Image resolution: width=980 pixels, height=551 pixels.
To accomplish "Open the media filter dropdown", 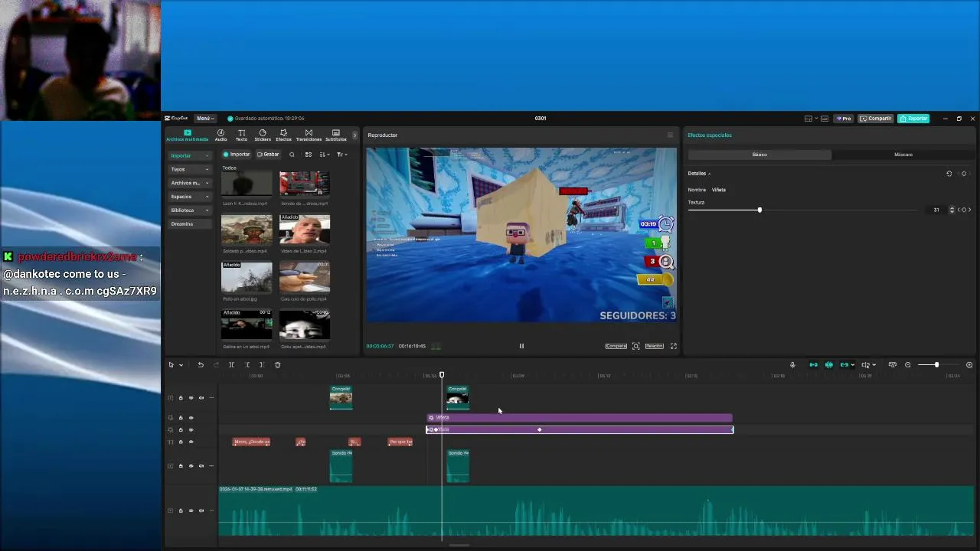I will tap(341, 155).
